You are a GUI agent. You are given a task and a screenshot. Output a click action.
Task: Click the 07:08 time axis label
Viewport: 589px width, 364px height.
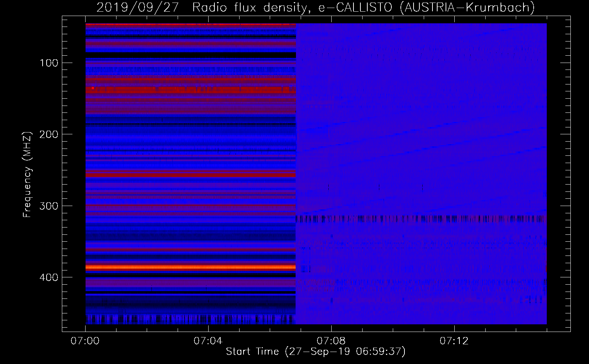click(331, 341)
